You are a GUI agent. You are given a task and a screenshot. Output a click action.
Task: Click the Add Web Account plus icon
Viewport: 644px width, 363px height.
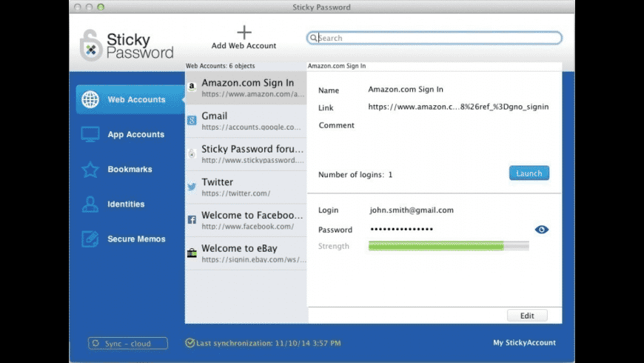point(244,32)
